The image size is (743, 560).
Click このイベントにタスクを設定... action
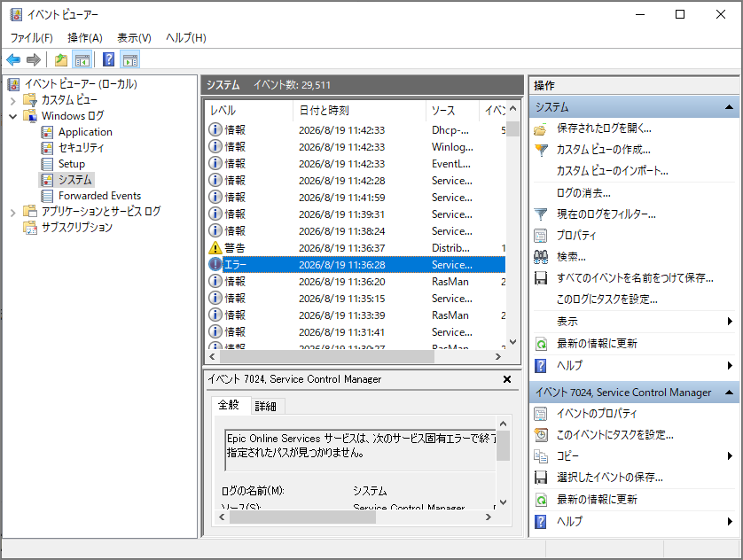615,434
